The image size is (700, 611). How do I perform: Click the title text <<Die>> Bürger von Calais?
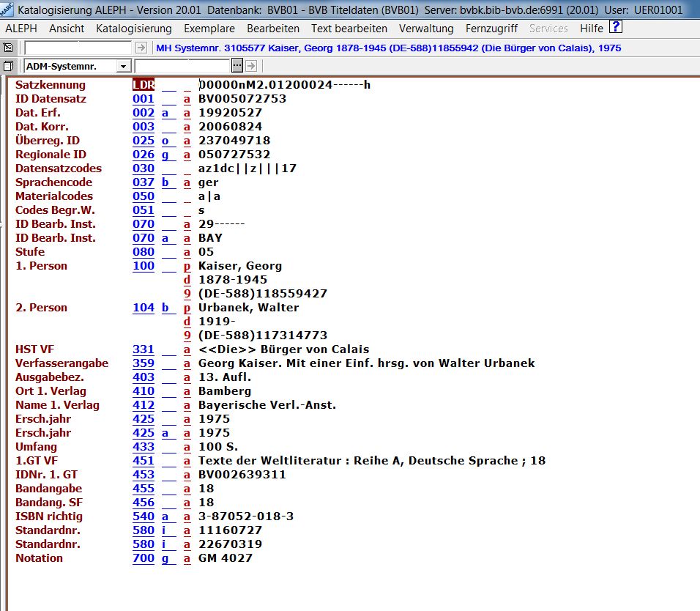point(283,349)
